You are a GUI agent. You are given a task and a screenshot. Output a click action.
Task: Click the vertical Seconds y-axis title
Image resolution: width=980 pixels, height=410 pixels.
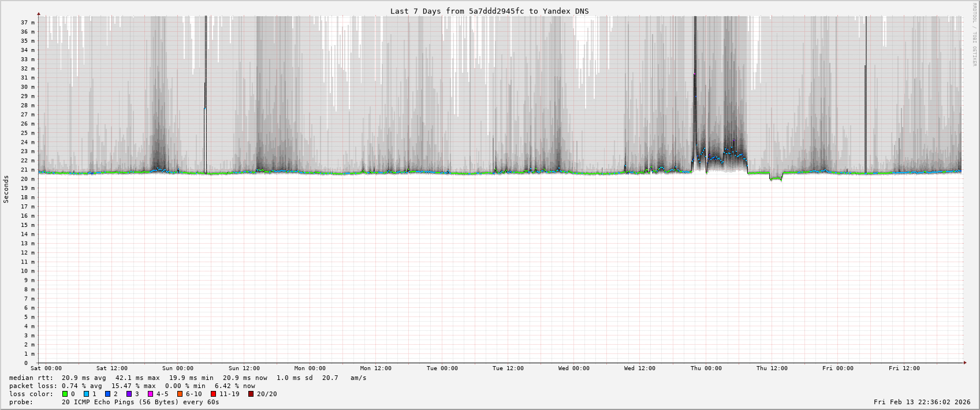pos(6,189)
